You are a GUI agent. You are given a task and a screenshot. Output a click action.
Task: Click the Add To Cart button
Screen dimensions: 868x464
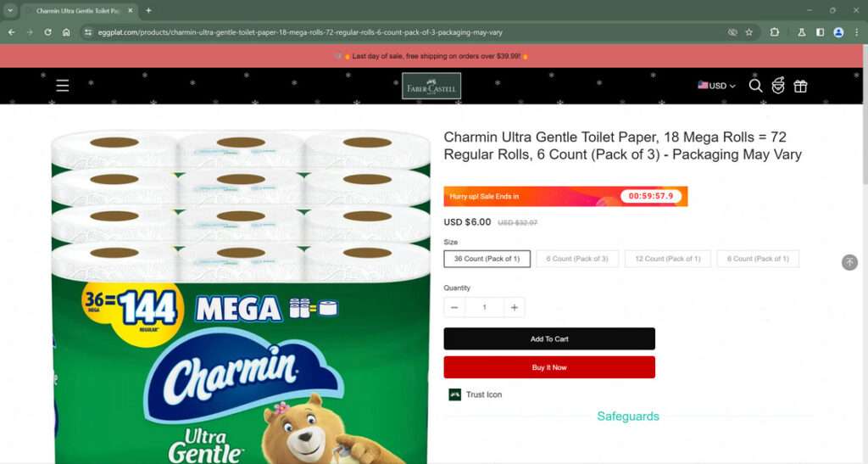549,338
